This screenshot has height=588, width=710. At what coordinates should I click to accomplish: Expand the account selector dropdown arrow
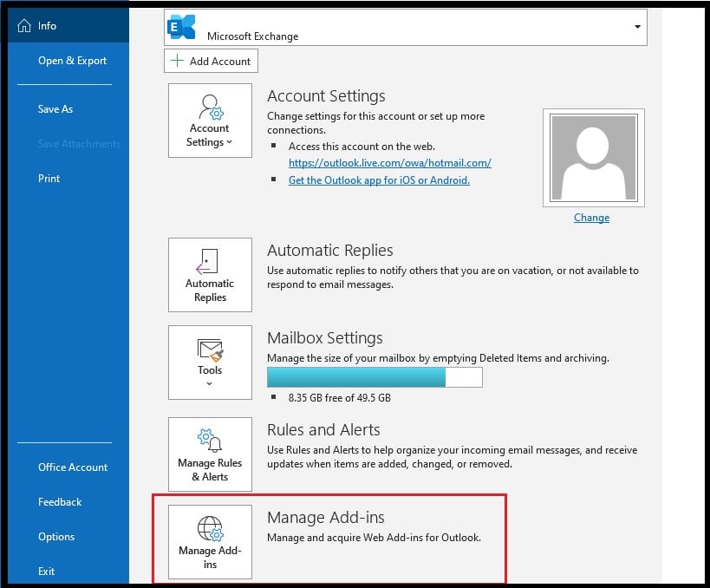pos(637,27)
